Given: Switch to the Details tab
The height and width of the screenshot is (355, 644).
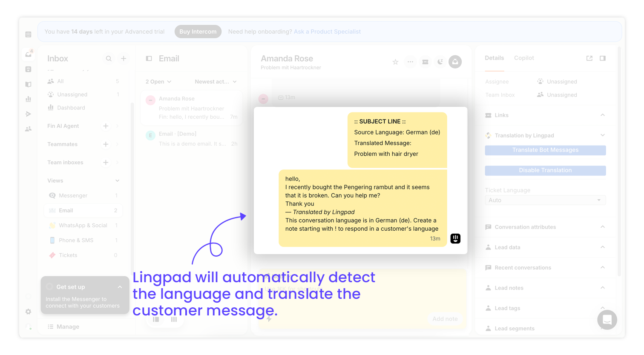Looking at the screenshot, I should 494,58.
